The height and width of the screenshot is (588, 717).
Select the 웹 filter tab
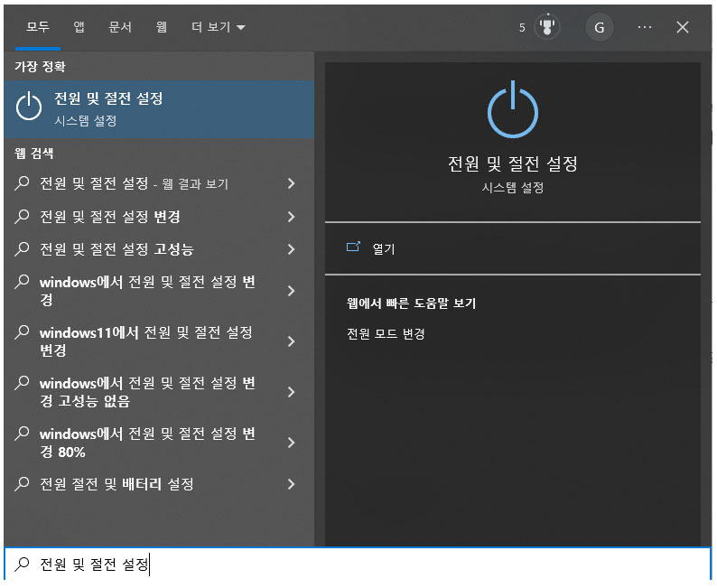coord(162,27)
